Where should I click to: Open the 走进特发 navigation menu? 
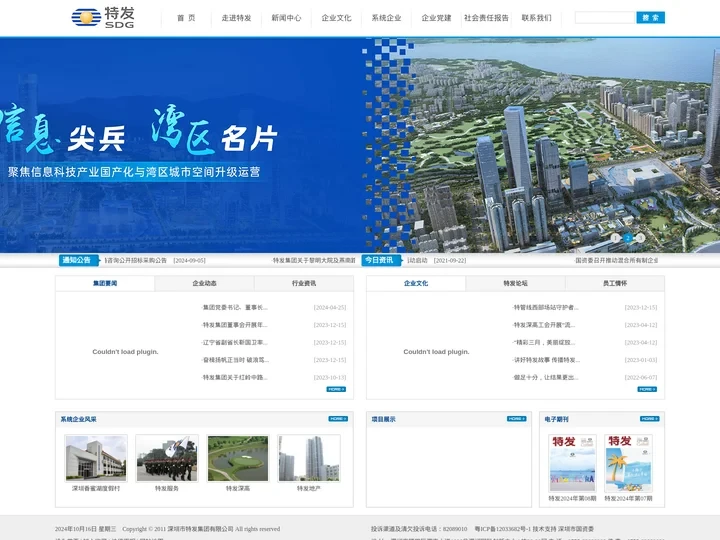coord(236,18)
